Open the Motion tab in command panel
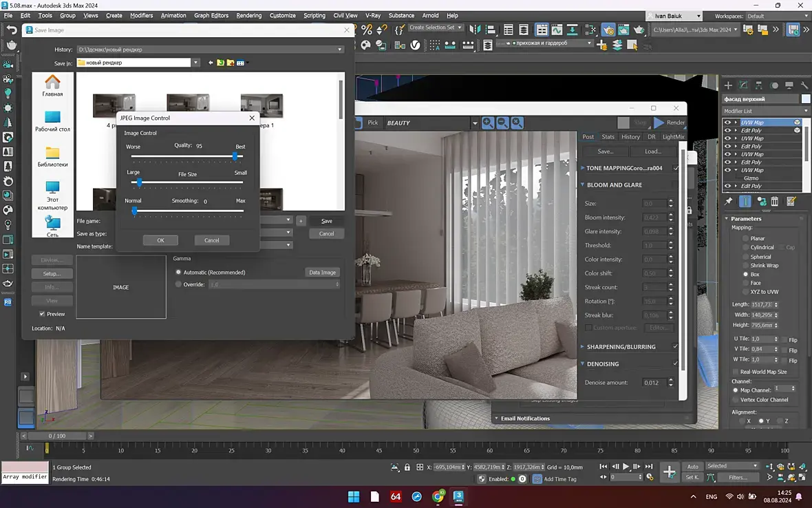 (x=774, y=85)
